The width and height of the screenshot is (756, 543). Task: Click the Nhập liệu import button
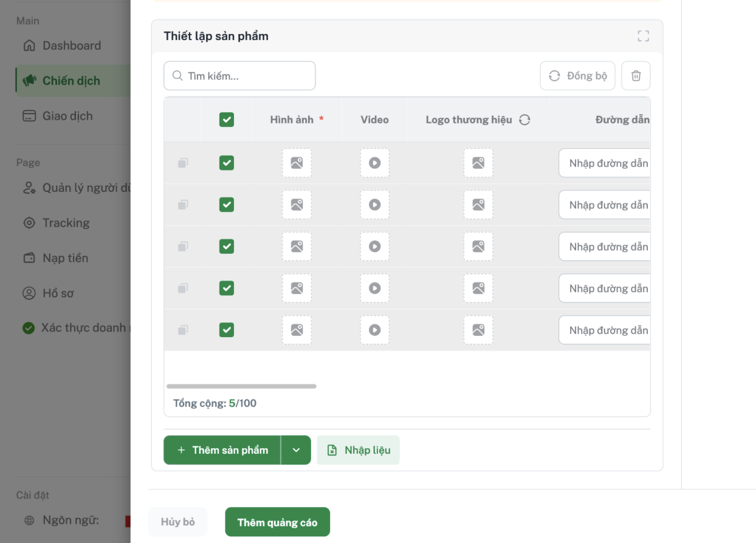(358, 450)
